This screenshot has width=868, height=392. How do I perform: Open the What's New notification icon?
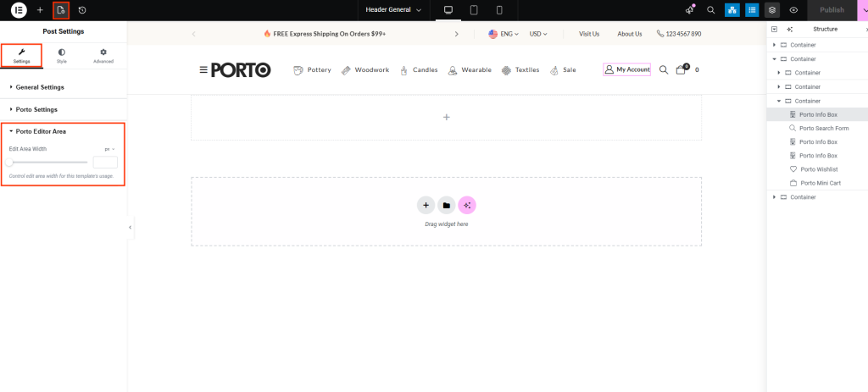[x=691, y=10]
